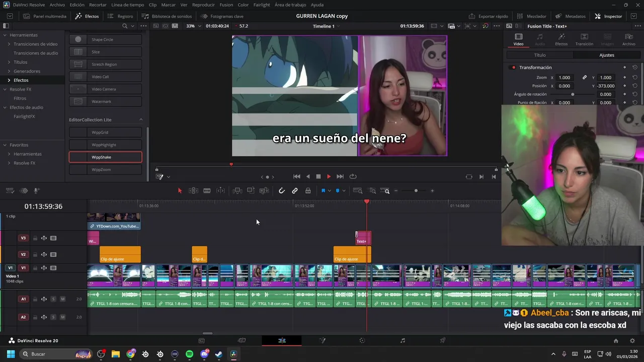Expand Transiciones de video tree item
Screen dimensions: 644x362
pos(9,44)
